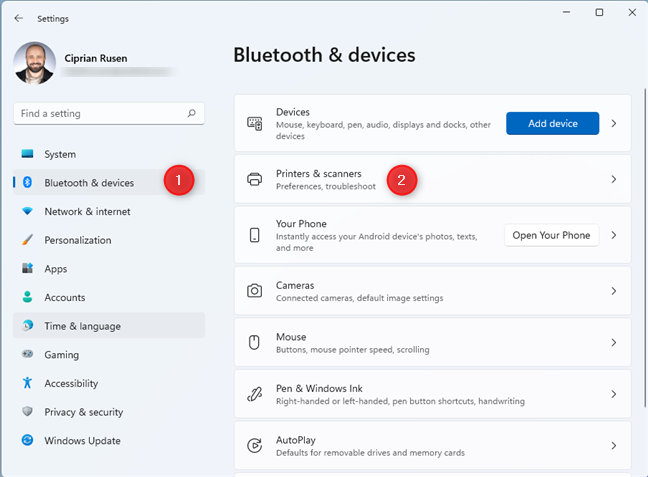The height and width of the screenshot is (477, 648).
Task: Click the Accounts person icon
Action: click(x=27, y=297)
